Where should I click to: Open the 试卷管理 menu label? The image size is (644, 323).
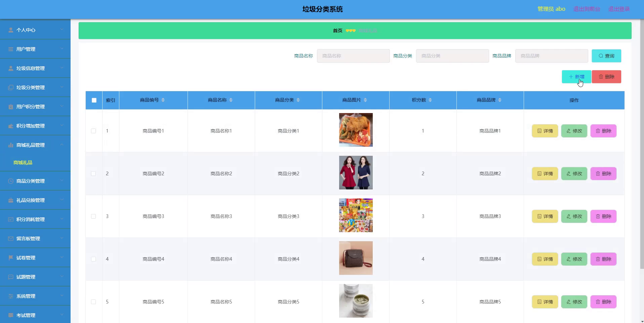click(x=26, y=258)
